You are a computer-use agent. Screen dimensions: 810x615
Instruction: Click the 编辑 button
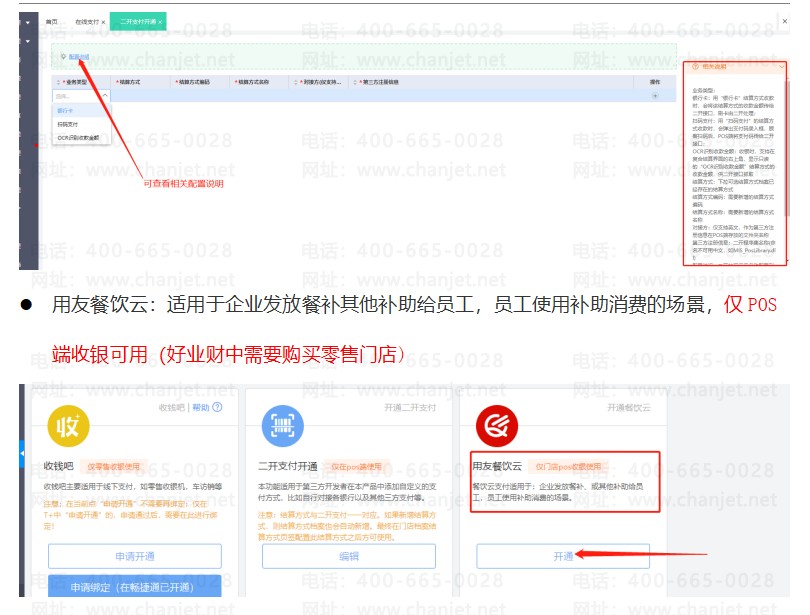(349, 556)
